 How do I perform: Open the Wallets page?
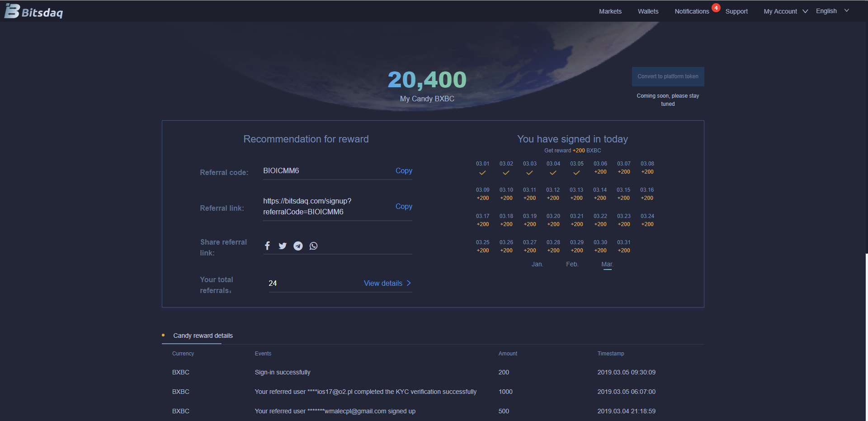coord(648,11)
